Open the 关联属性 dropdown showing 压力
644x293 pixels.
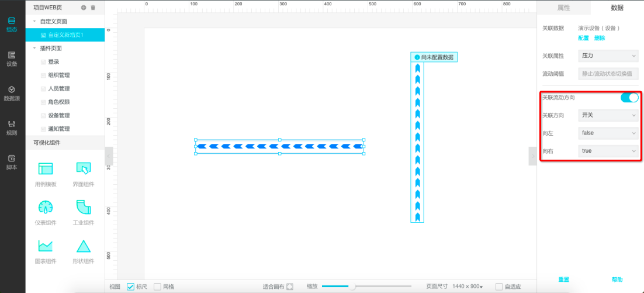click(x=608, y=56)
